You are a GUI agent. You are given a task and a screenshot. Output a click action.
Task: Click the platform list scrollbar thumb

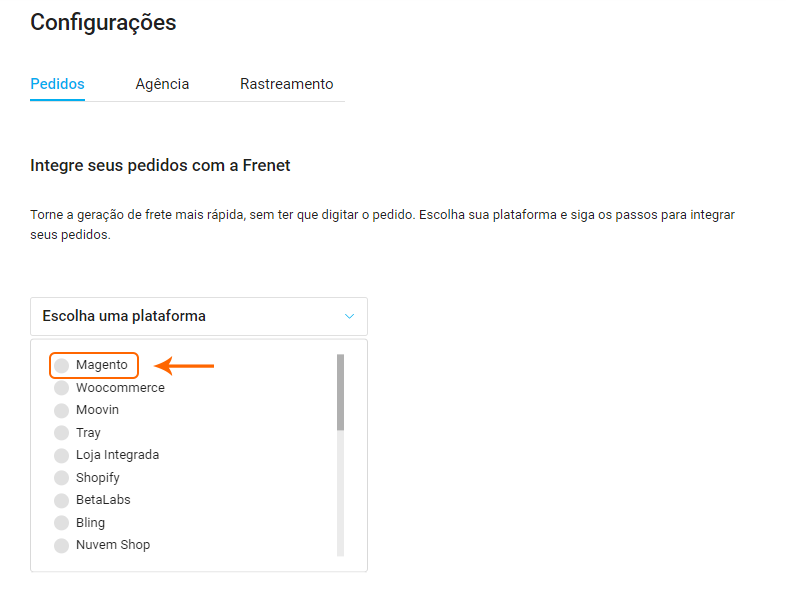340,391
